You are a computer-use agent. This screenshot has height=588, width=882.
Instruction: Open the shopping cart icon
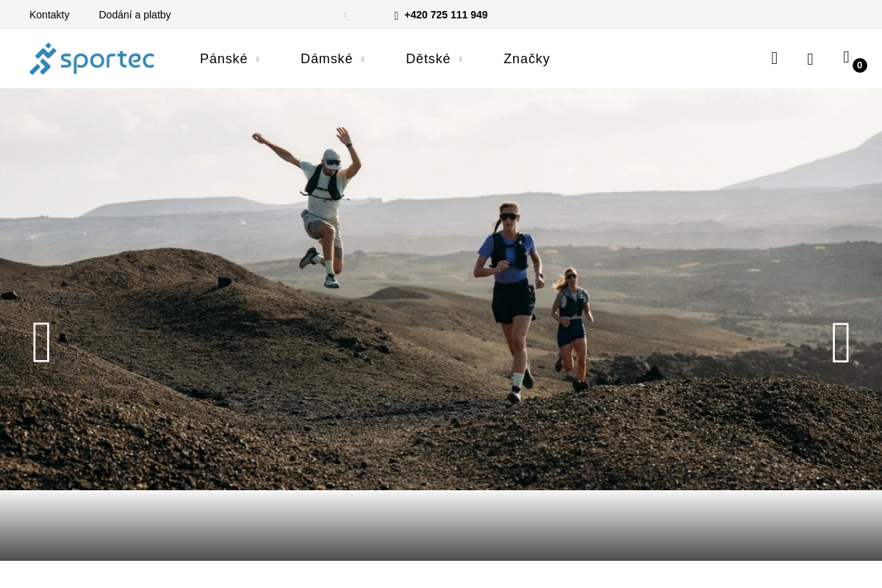pos(846,57)
